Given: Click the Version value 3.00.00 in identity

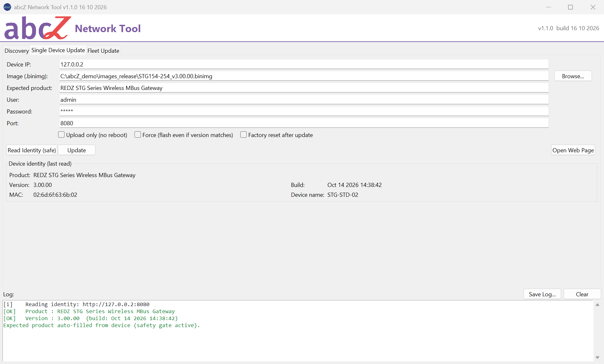Looking at the screenshot, I should coord(43,185).
